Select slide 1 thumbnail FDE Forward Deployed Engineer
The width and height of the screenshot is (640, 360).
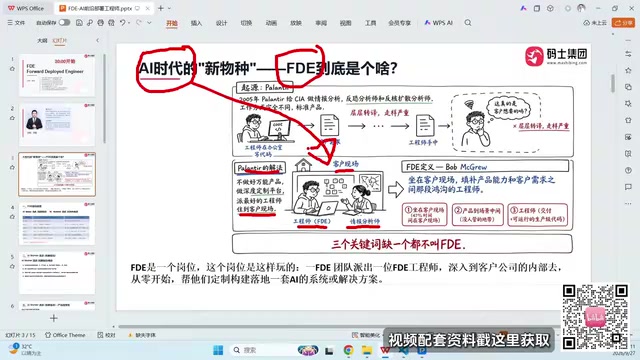click(x=57, y=75)
